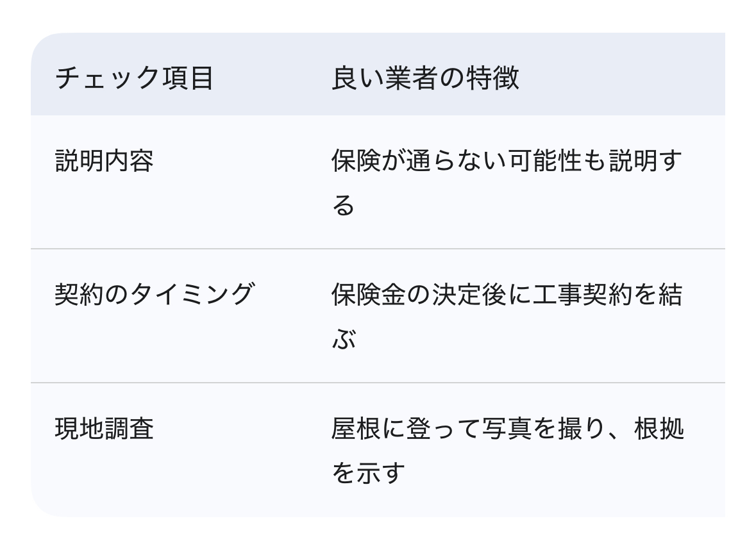
Task: Click the wrapped ぶ character below 保険金の決定後
Action: (343, 340)
